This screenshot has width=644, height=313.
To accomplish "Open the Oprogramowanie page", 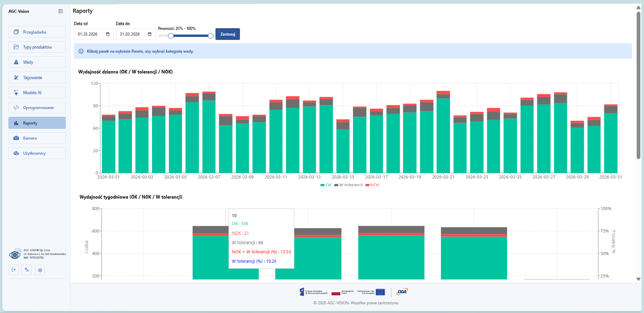I will coord(37,108).
